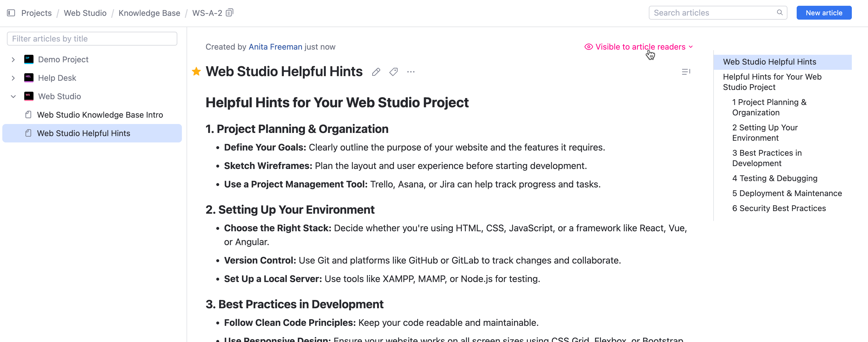
Task: Click the Web Studio project avatar
Action: 28,96
